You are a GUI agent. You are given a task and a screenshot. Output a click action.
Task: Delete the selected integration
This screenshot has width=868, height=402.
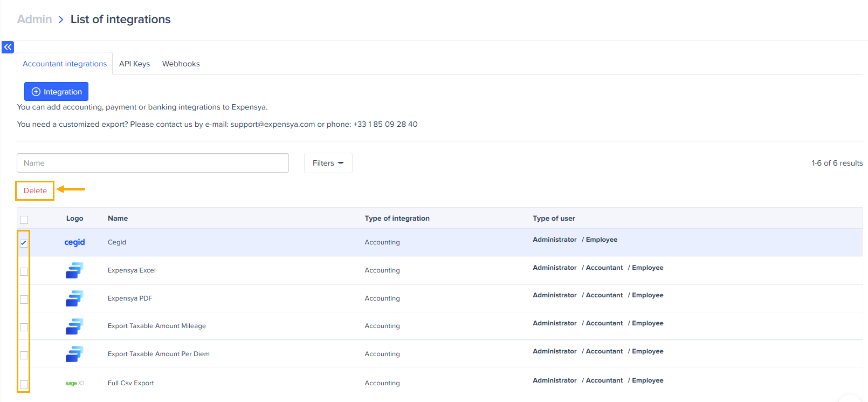click(x=35, y=190)
